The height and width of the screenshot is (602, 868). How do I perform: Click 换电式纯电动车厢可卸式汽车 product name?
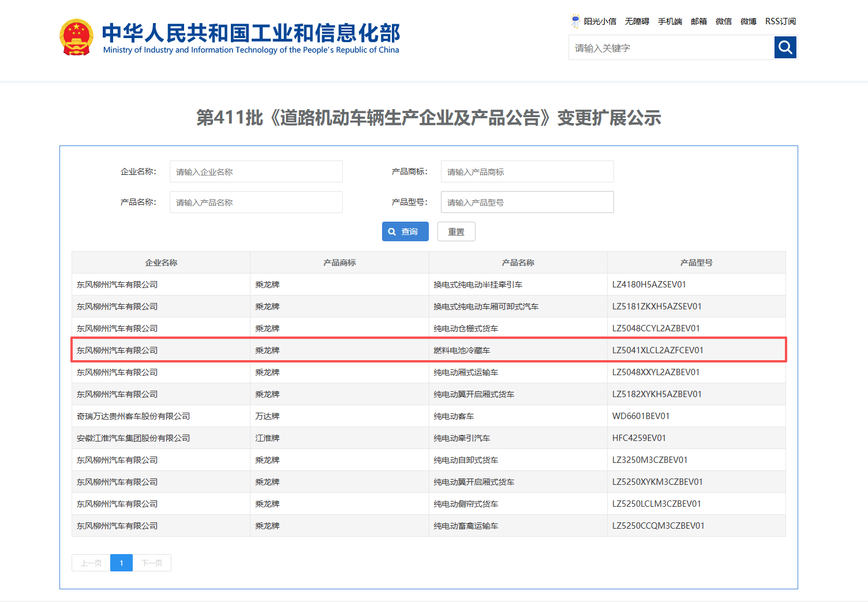click(486, 306)
